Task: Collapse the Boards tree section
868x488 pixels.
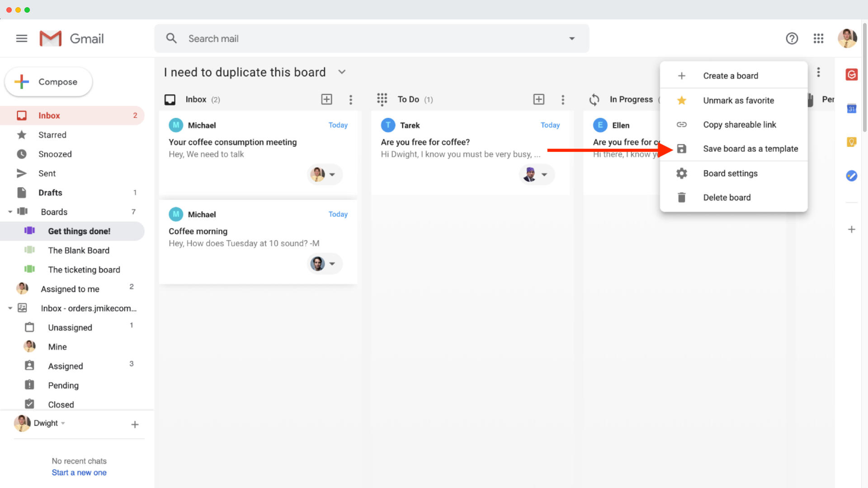Action: pos(10,212)
